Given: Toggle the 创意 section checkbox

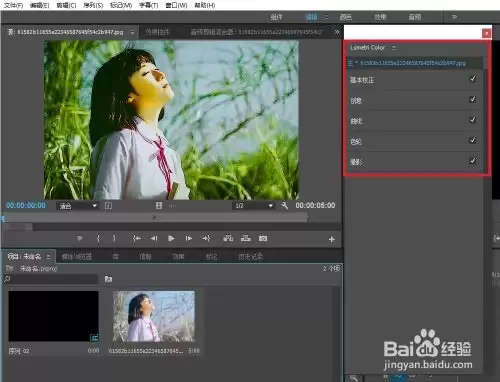Looking at the screenshot, I should click(x=472, y=99).
